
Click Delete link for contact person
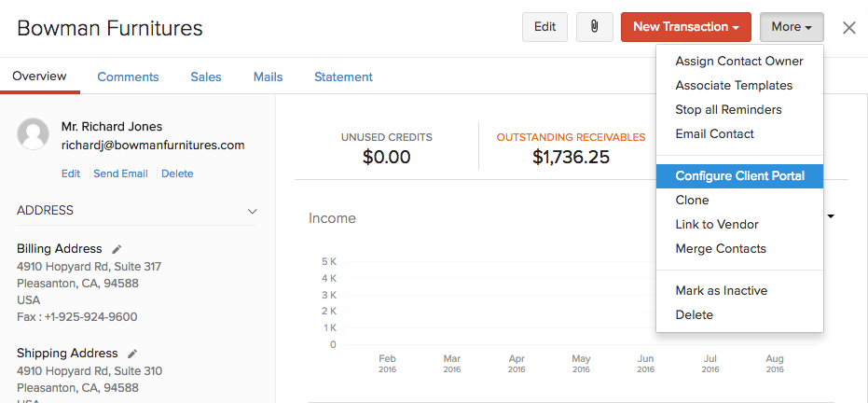pyautogui.click(x=177, y=174)
